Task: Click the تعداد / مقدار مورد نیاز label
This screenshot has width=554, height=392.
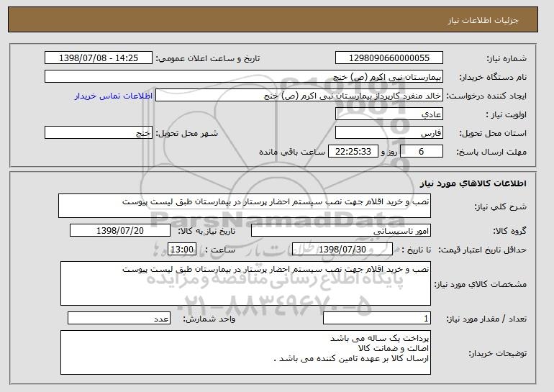Action: click(486, 319)
